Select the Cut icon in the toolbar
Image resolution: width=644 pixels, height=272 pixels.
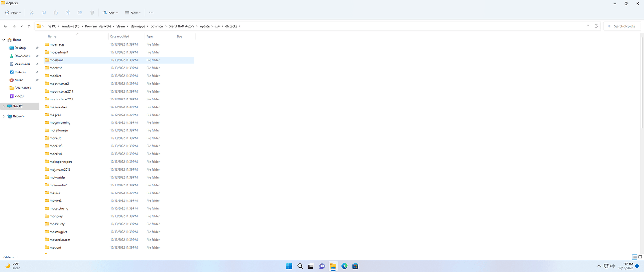[x=31, y=13]
